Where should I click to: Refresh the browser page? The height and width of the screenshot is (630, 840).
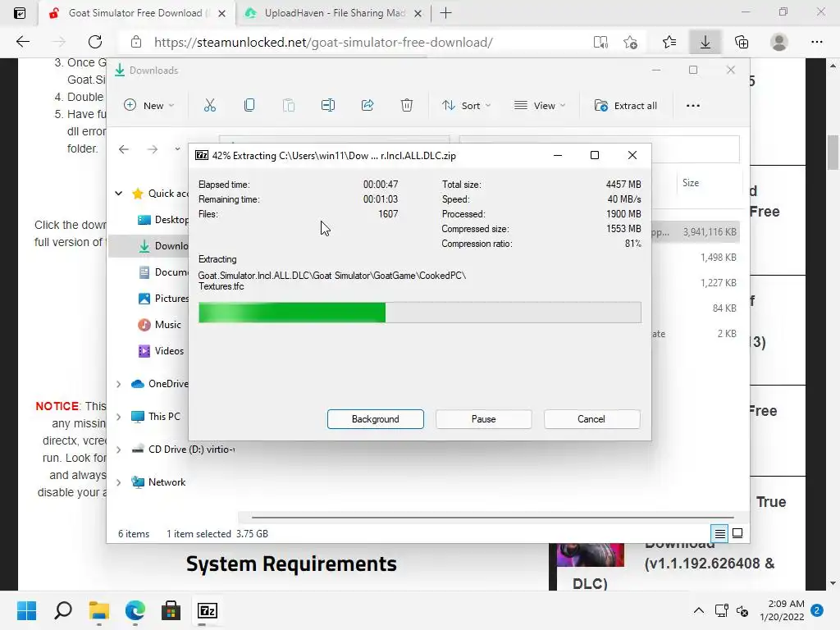click(x=95, y=42)
